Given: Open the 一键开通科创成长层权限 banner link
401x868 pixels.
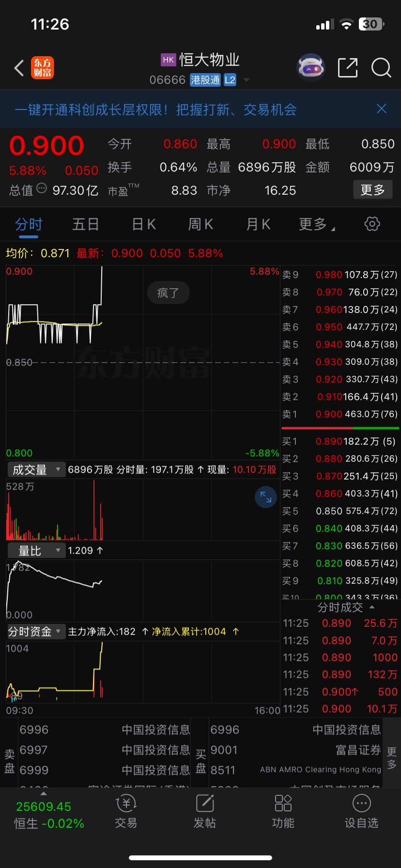Looking at the screenshot, I should [x=155, y=109].
